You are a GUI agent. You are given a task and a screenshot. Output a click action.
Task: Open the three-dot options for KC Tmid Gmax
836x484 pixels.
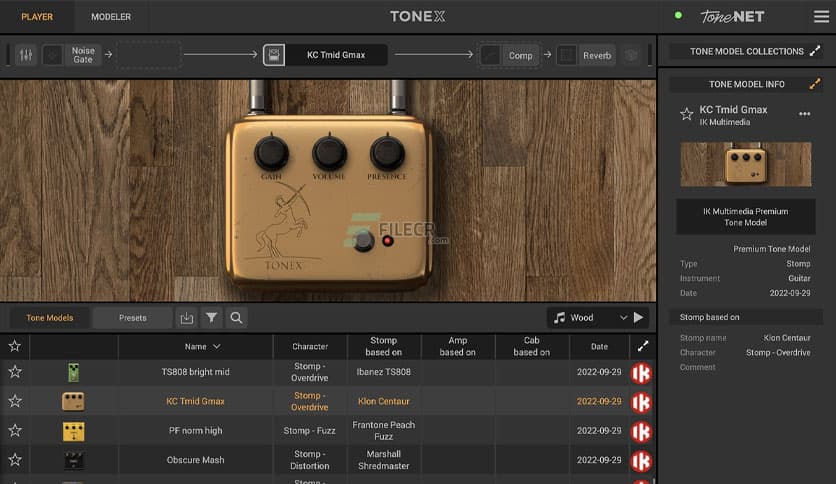click(805, 114)
